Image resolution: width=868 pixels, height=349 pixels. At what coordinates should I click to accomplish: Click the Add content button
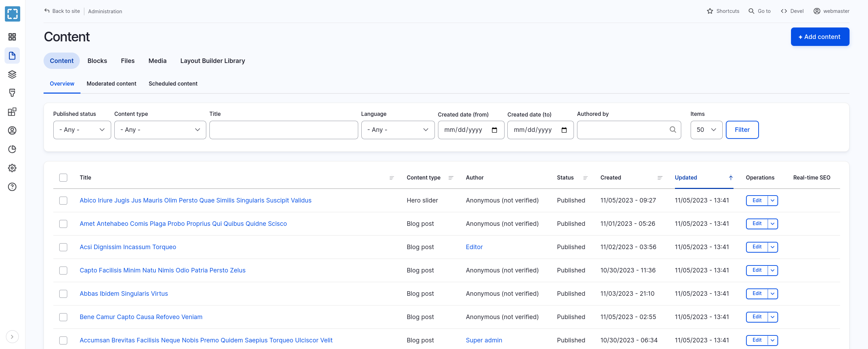(820, 37)
